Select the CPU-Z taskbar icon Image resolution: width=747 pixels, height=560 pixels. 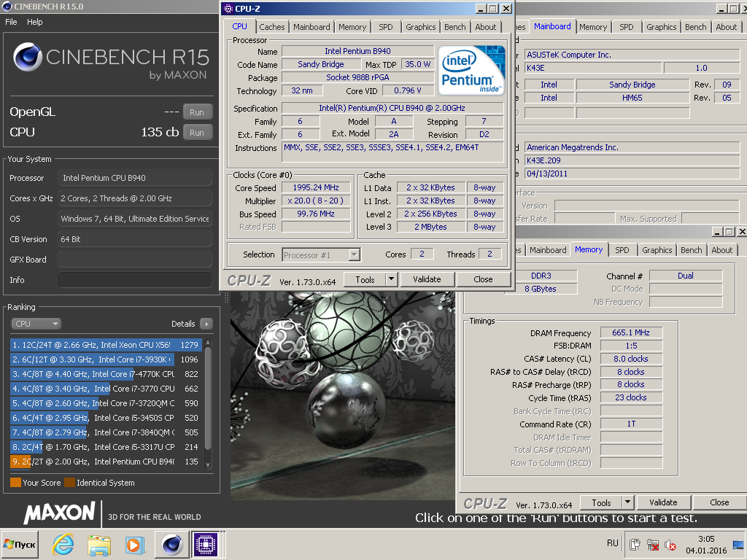[206, 544]
